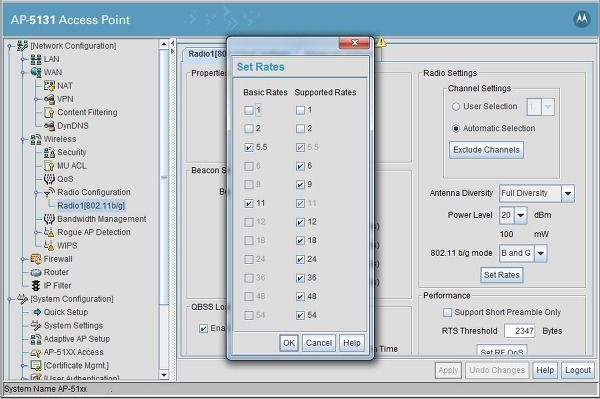This screenshot has width=600, height=399.
Task: Click the navigation tree scrollbar thumb
Action: (164, 177)
